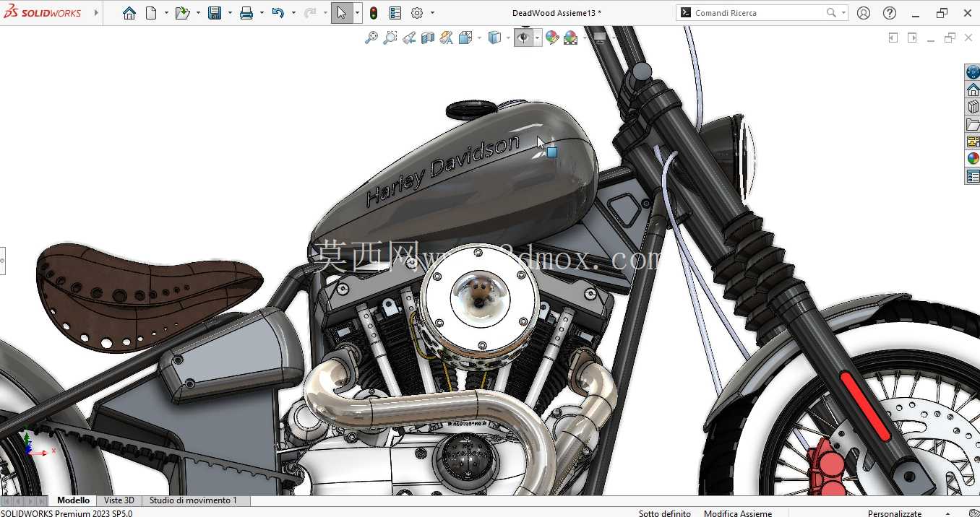Create a new document with New icon
The width and height of the screenshot is (980, 517).
tap(151, 13)
